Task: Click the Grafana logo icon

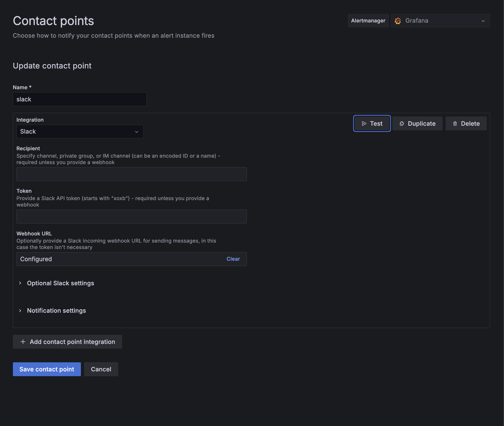Action: [398, 21]
